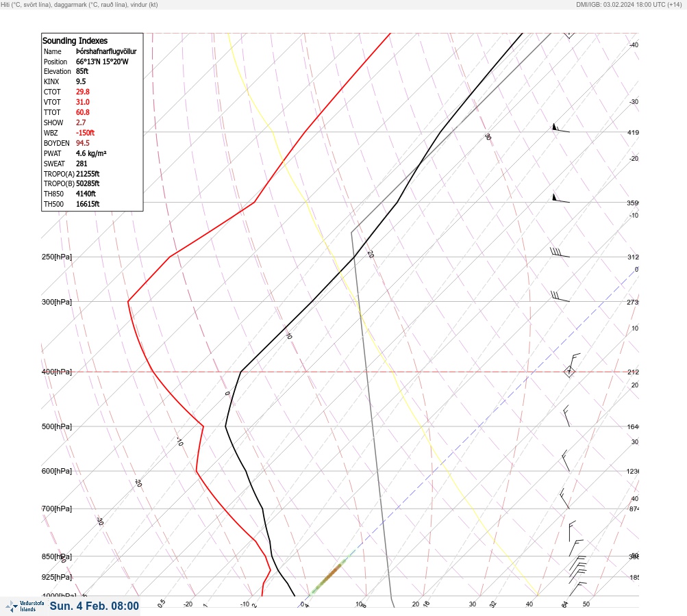The width and height of the screenshot is (687, 616).
Task: Click the wind barb on the 250 hPa line
Action: (560, 253)
